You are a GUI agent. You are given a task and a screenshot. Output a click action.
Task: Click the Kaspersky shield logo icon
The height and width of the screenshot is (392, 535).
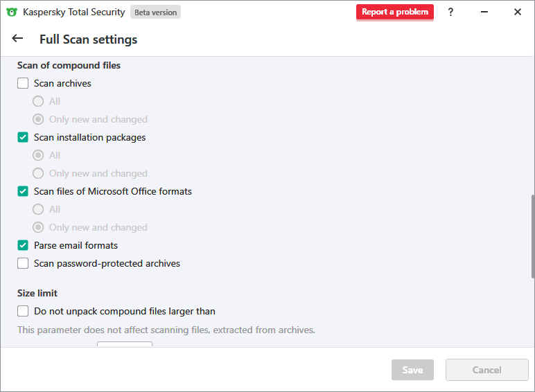point(12,12)
